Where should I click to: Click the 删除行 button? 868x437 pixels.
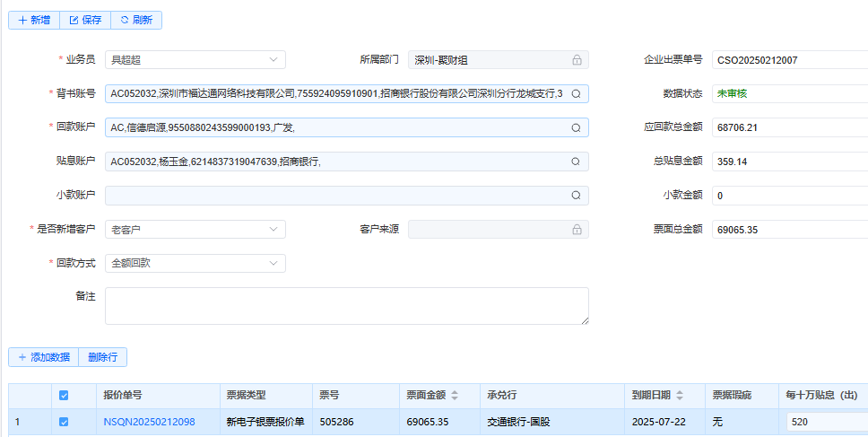coord(103,357)
